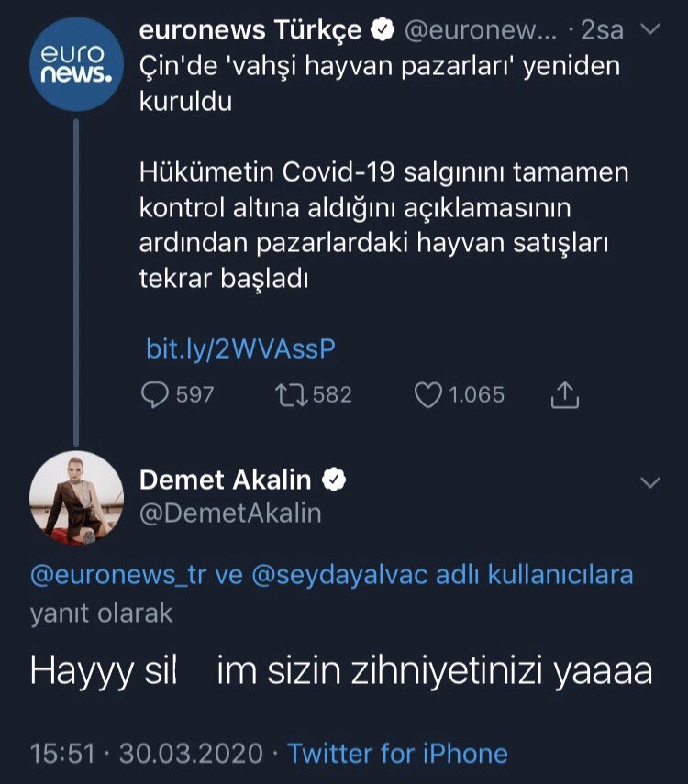Click the 15:51 · 30.03.2020 timestamp

[x=149, y=754]
